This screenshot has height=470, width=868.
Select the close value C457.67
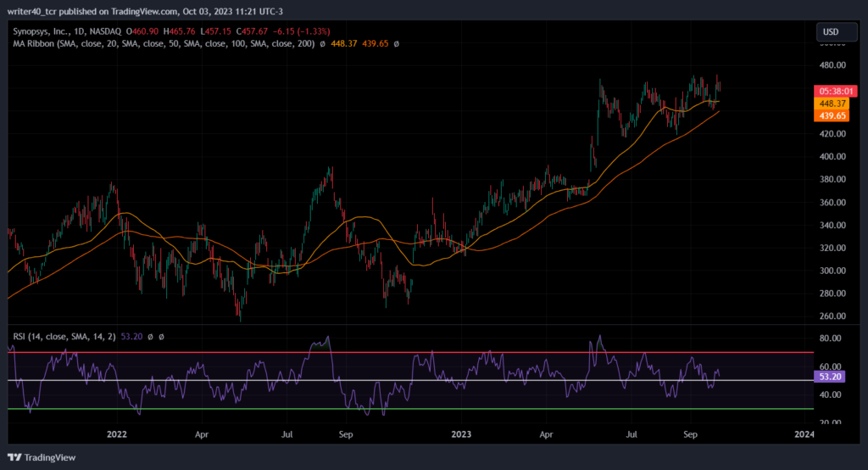point(252,31)
